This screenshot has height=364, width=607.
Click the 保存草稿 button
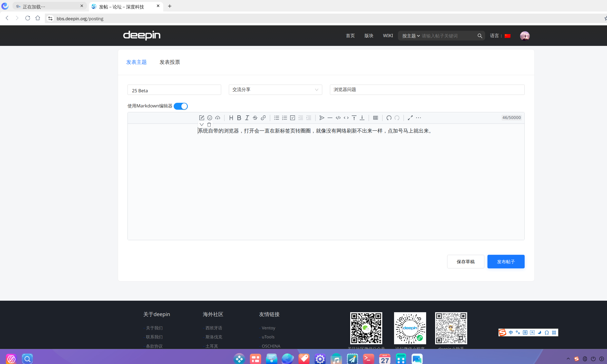466,261
